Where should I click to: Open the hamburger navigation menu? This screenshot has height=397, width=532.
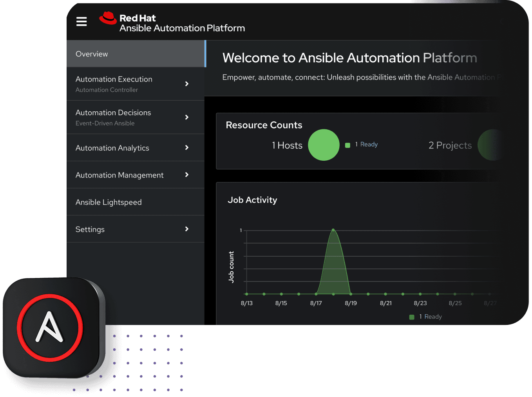(x=81, y=22)
